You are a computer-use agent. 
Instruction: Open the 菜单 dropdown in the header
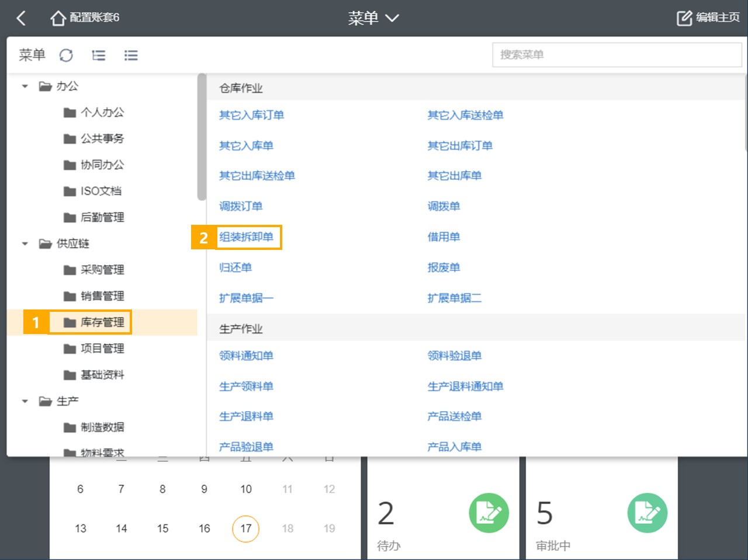pyautogui.click(x=373, y=18)
